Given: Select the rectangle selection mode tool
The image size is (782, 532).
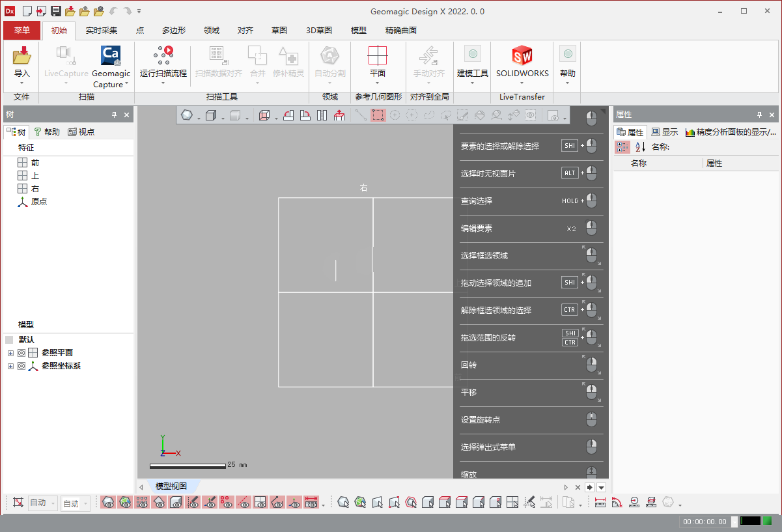Looking at the screenshot, I should (x=378, y=115).
